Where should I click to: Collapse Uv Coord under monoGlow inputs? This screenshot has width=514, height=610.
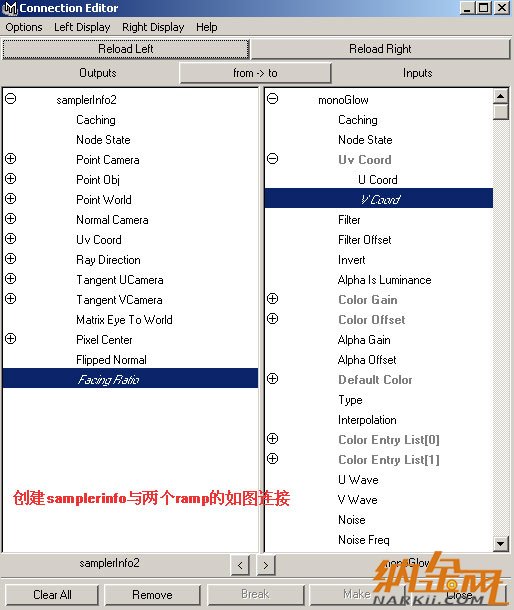[x=272, y=159]
